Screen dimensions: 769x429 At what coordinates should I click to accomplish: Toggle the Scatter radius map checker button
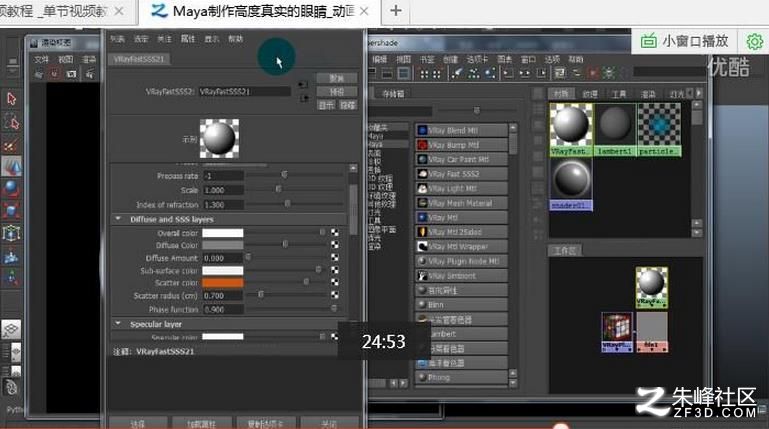point(335,295)
